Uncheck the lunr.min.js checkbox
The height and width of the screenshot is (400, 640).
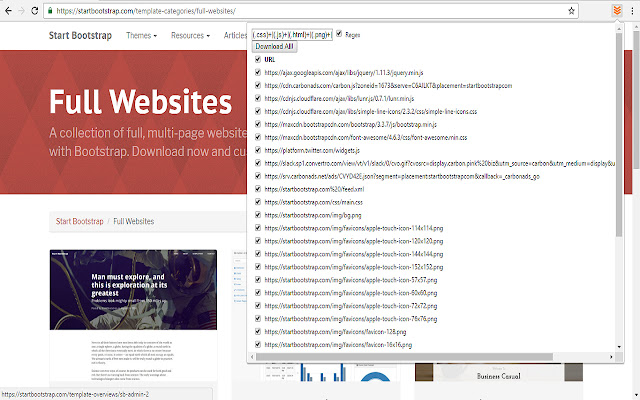258,98
